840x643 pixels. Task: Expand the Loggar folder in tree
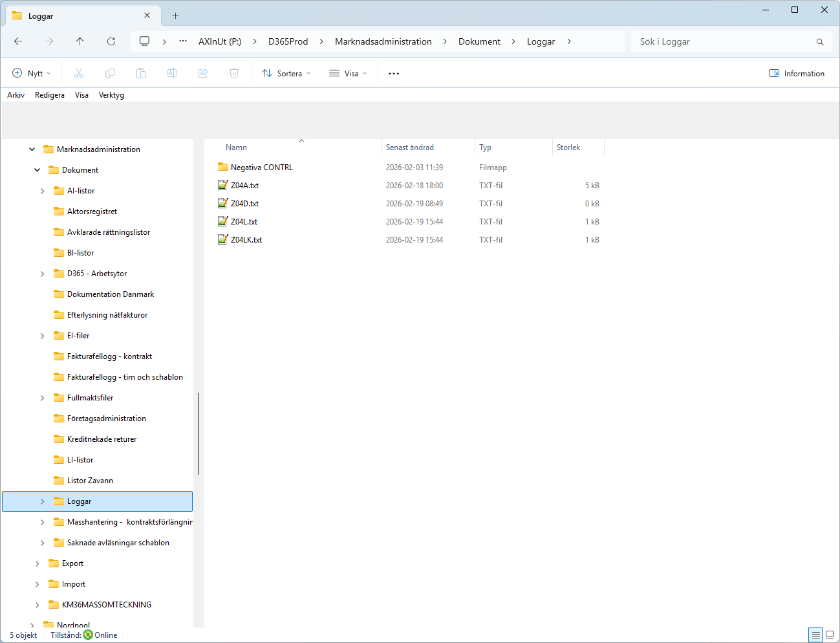coord(43,501)
